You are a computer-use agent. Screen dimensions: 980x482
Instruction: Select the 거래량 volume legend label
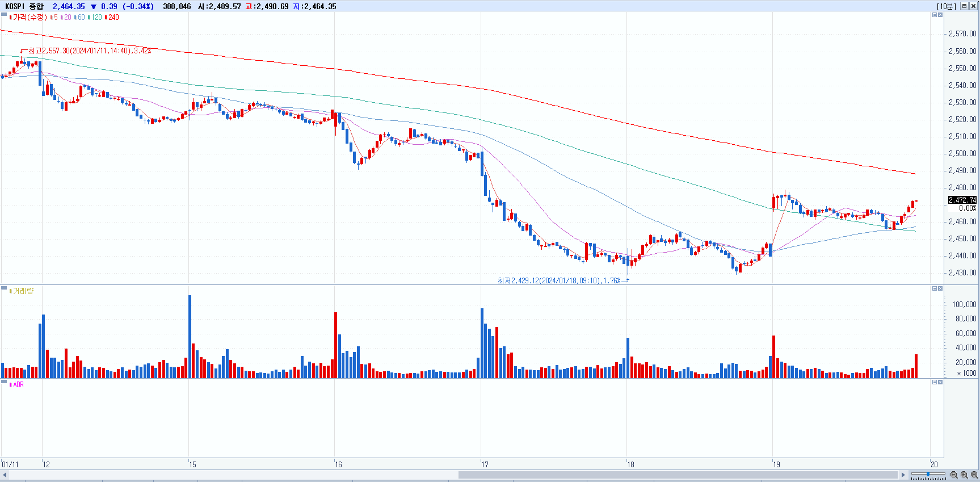tap(22, 291)
